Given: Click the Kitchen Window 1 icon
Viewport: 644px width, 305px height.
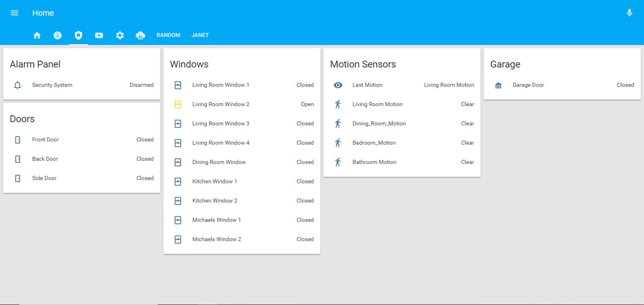Looking at the screenshot, I should coord(178,181).
